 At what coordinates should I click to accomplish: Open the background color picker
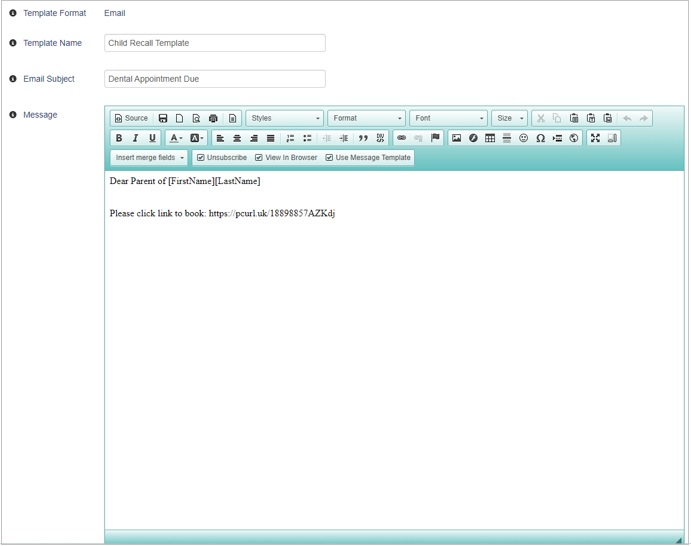pyautogui.click(x=197, y=138)
